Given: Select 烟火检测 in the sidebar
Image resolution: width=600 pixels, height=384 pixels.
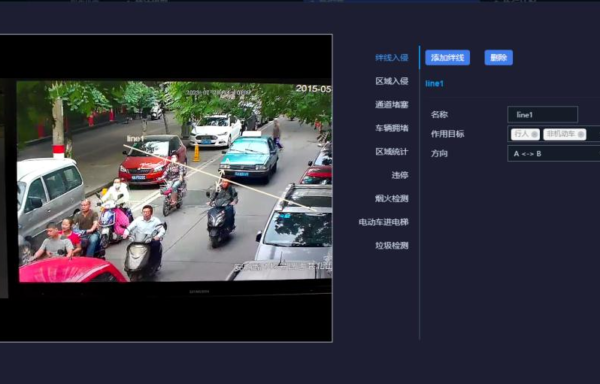Looking at the screenshot, I should [x=391, y=199].
